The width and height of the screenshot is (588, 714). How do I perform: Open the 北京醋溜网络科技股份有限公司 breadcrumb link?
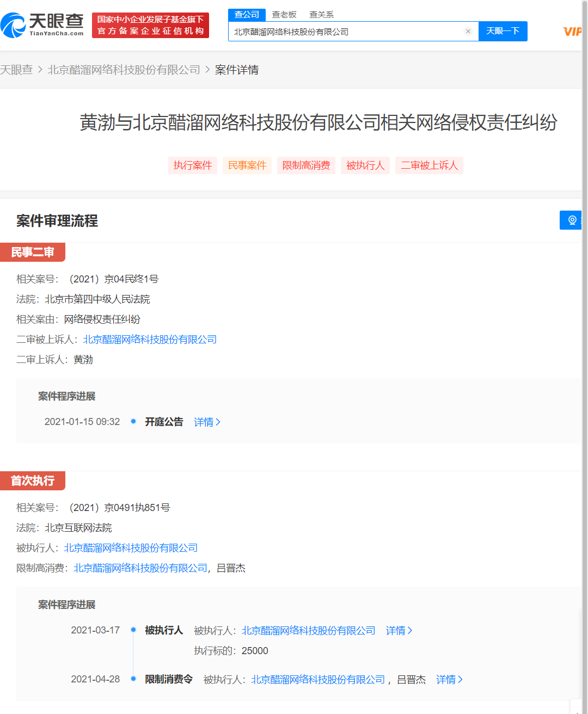[x=124, y=70]
